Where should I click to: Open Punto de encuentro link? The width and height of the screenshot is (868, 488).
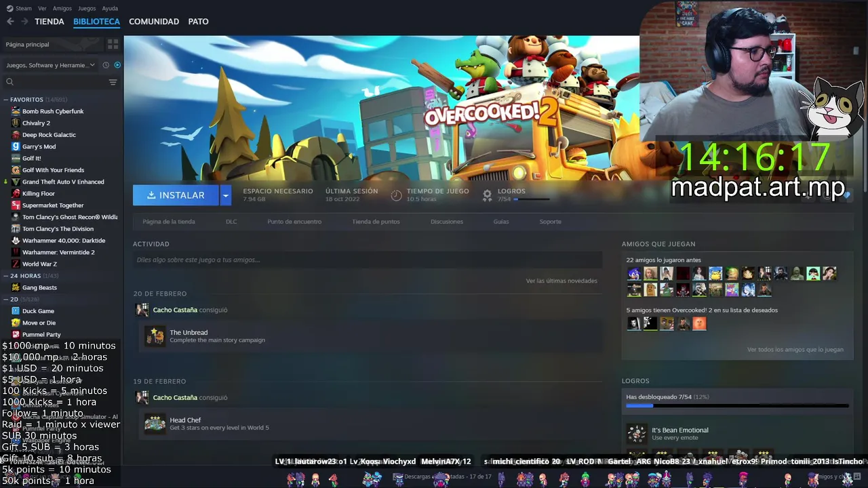tap(294, 222)
